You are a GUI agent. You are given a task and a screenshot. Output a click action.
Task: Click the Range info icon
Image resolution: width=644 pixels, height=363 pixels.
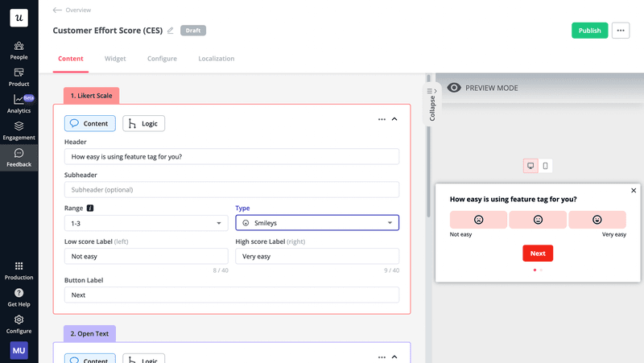click(90, 208)
